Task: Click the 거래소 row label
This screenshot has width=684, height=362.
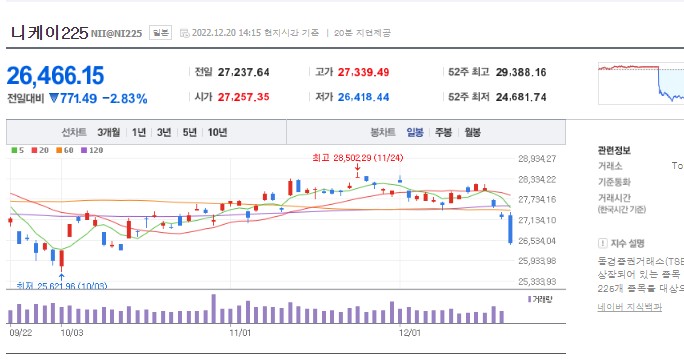Action: 610,166
